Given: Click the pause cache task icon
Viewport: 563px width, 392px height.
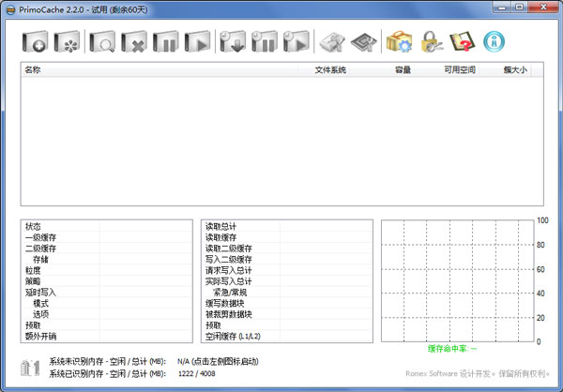Looking at the screenshot, I should click(165, 41).
